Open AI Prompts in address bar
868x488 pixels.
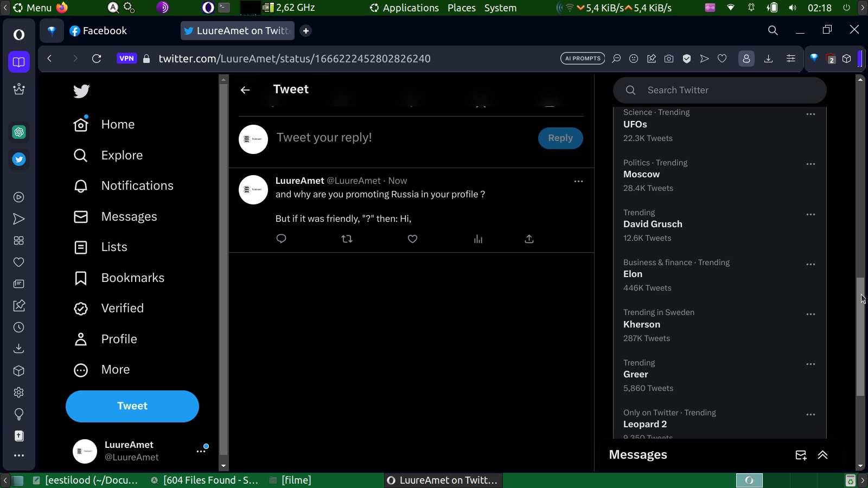[x=583, y=59]
